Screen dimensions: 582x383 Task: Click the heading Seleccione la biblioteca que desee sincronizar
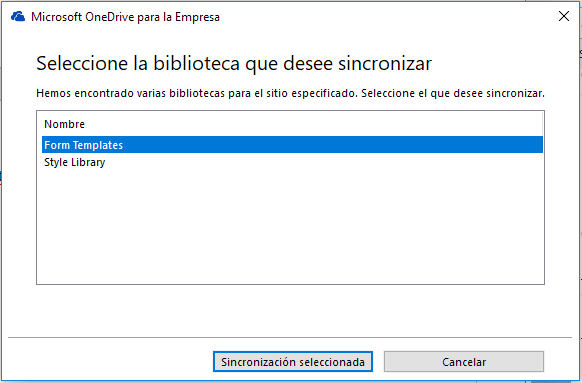pos(234,63)
